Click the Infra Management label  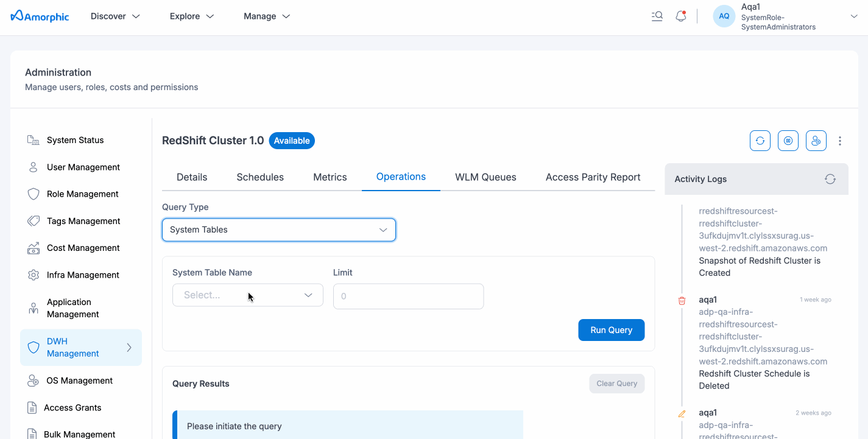[x=83, y=275]
